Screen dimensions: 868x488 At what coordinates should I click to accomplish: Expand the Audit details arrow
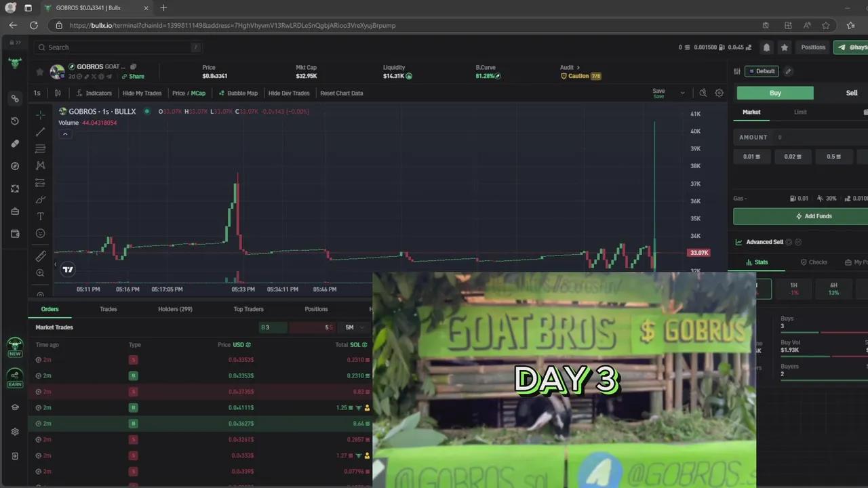tap(578, 67)
